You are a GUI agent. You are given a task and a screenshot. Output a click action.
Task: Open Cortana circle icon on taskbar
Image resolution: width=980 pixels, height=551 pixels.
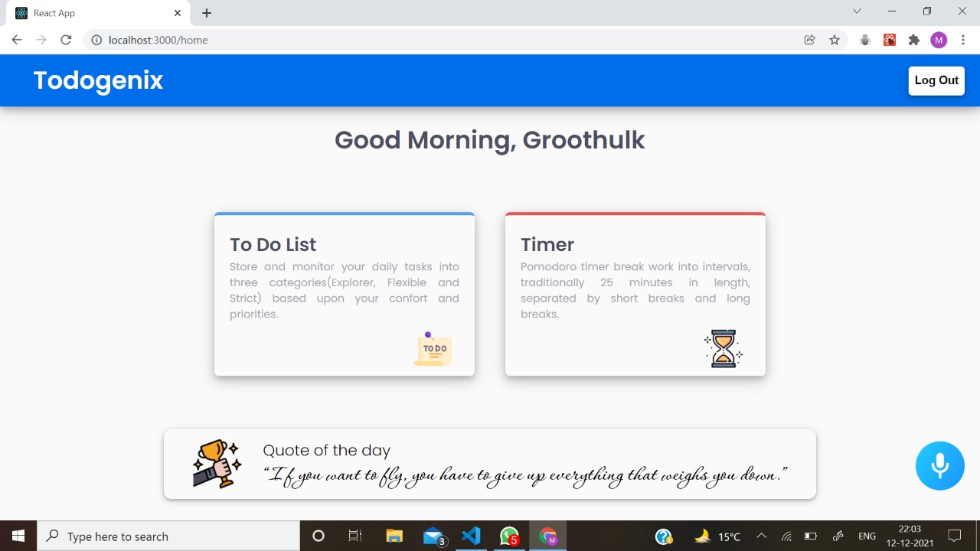pyautogui.click(x=318, y=536)
